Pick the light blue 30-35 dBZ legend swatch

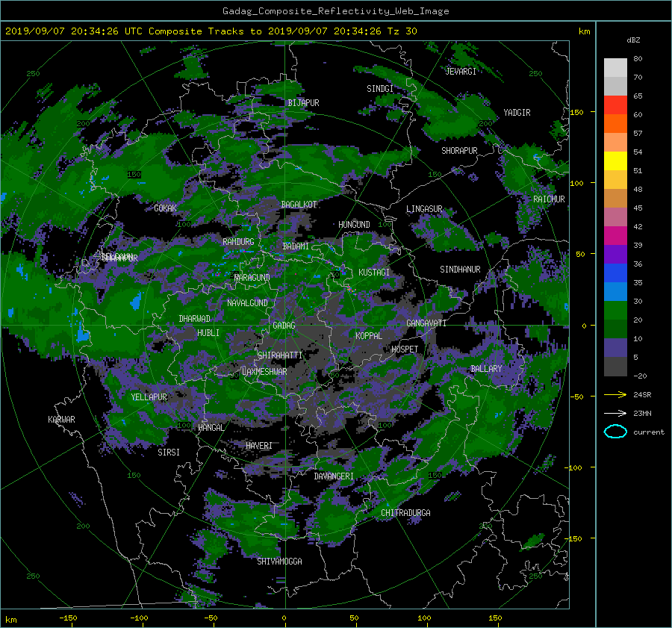[615, 291]
